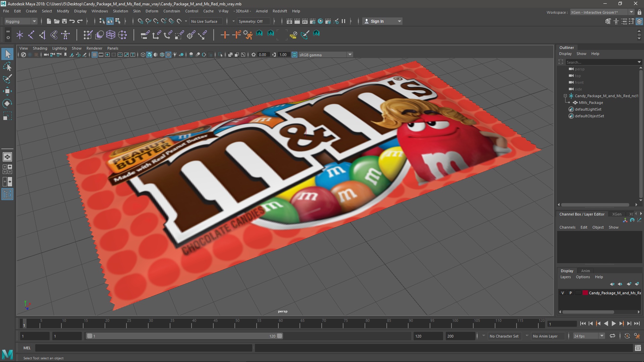Open the Skeleton menu
The height and width of the screenshot is (362, 644).
pos(120,11)
